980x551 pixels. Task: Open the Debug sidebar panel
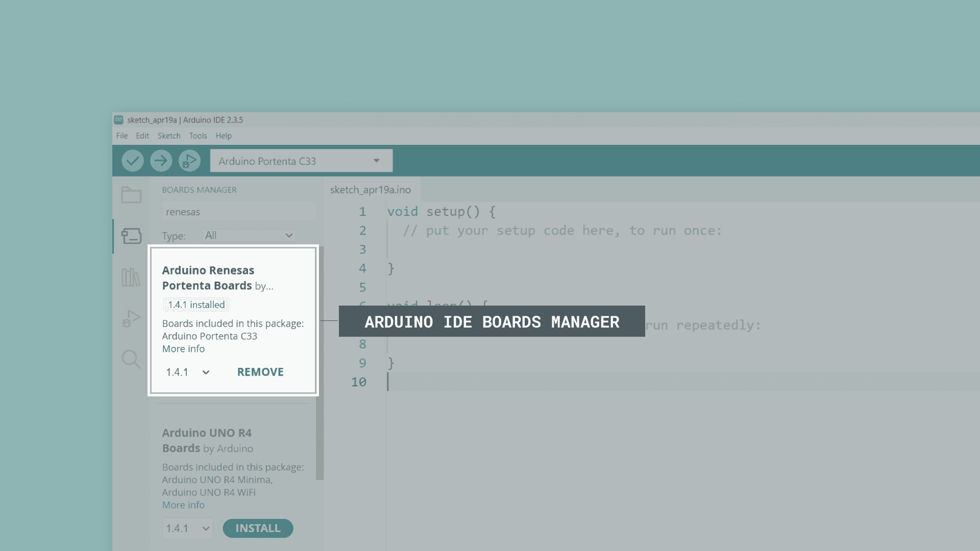[131, 318]
